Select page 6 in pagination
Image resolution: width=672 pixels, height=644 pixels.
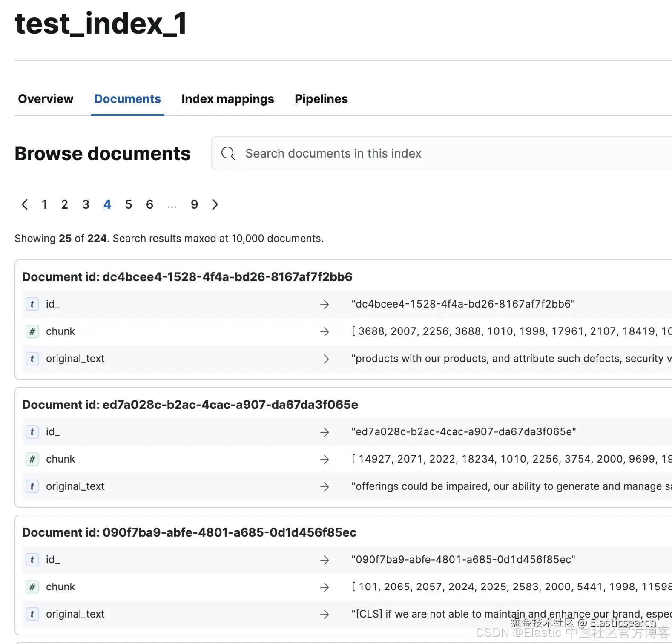[149, 204]
